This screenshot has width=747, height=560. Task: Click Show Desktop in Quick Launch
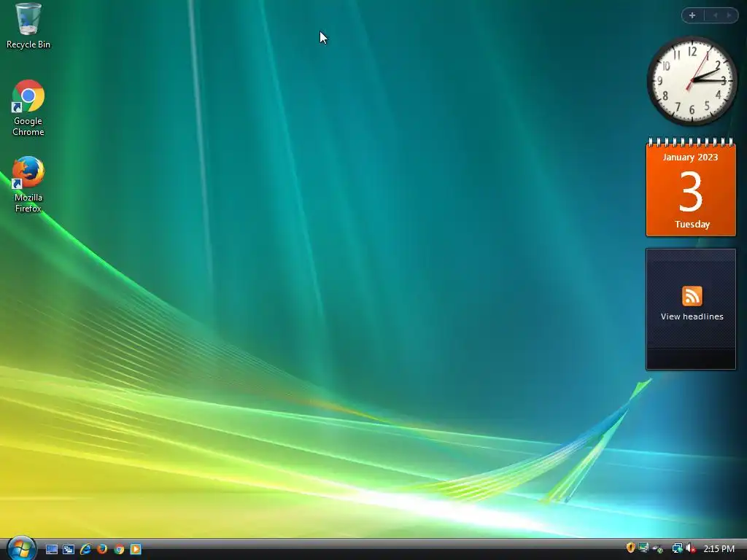coord(52,549)
